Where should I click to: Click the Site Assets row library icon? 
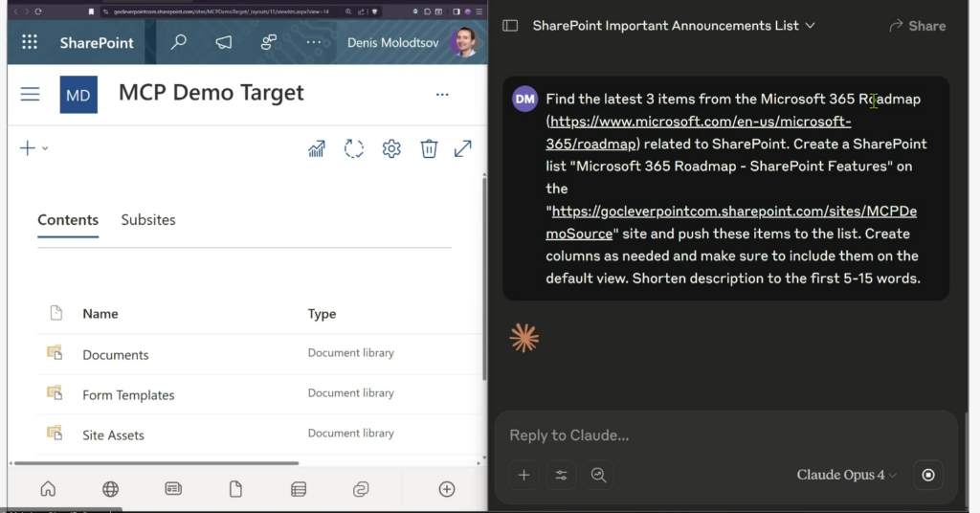pyautogui.click(x=55, y=433)
